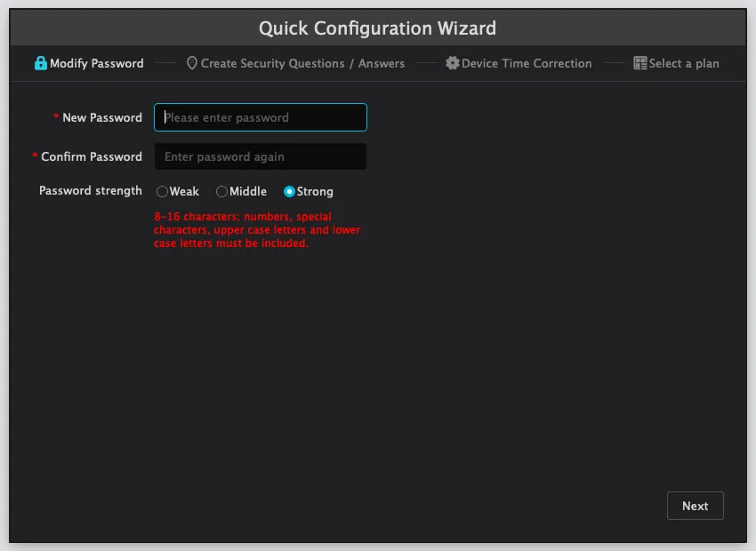Click the New Password label
The image size is (756, 551).
point(102,117)
